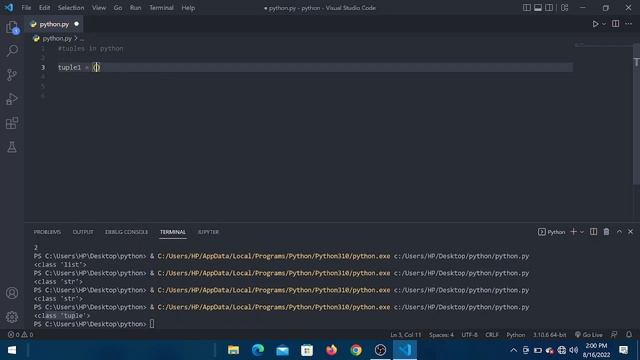Start Go Live server
This screenshot has width=640, height=360.
click(x=589, y=335)
